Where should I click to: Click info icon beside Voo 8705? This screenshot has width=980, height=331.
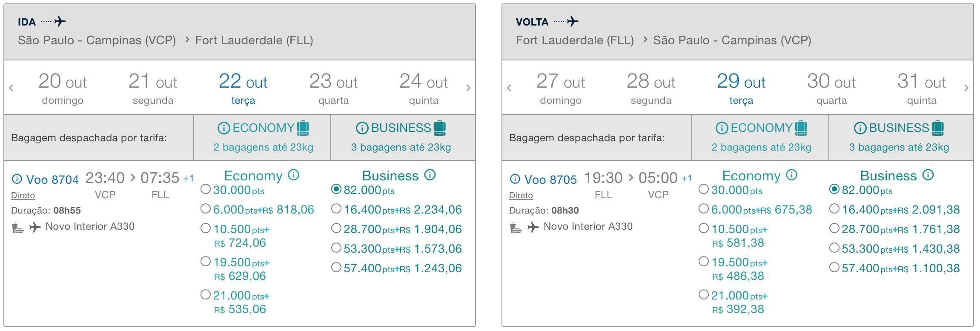coord(515,179)
